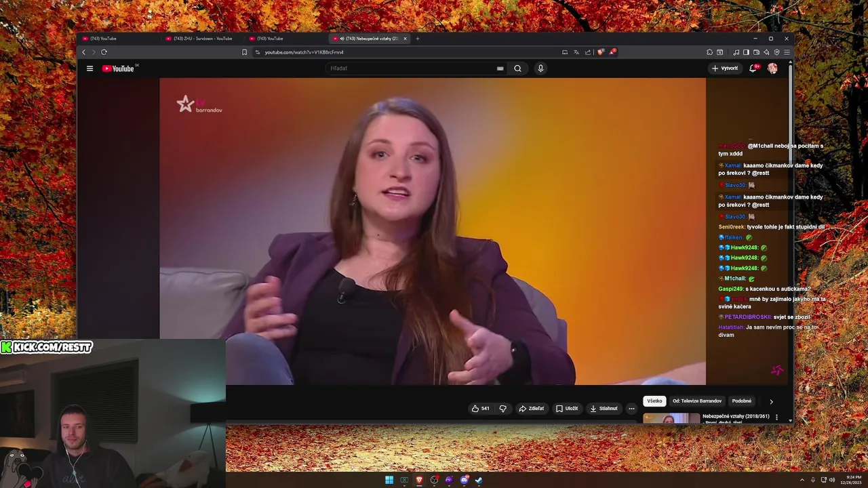Open more actions ellipsis under video
The width and height of the screenshot is (868, 488).
pyautogui.click(x=631, y=409)
